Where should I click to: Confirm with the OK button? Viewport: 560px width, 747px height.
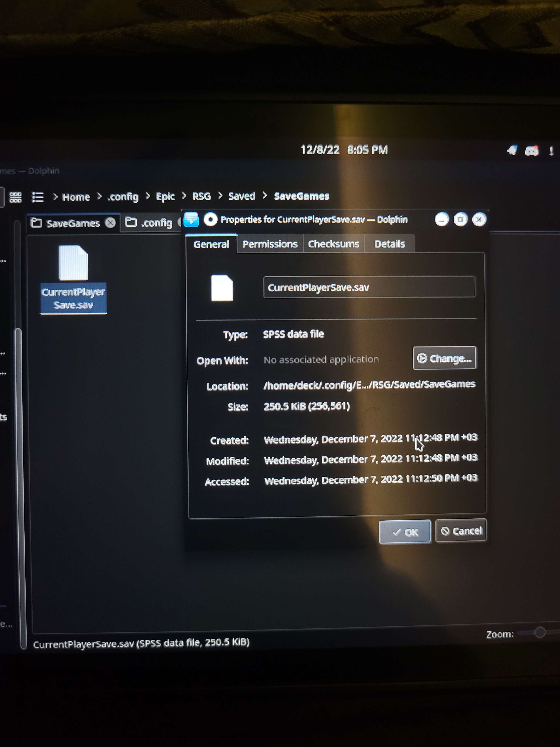click(405, 532)
